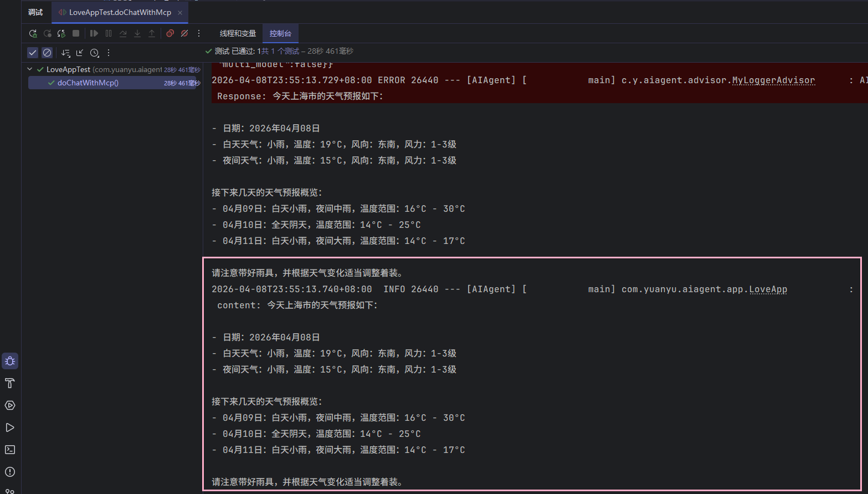This screenshot has width=868, height=494.
Task: Toggle Show Ignored tests filter
Action: pyautogui.click(x=47, y=53)
